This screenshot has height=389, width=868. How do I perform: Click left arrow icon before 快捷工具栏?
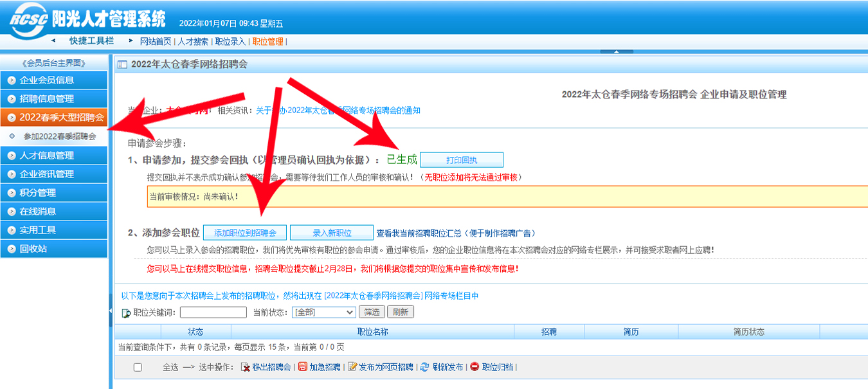click(53, 41)
